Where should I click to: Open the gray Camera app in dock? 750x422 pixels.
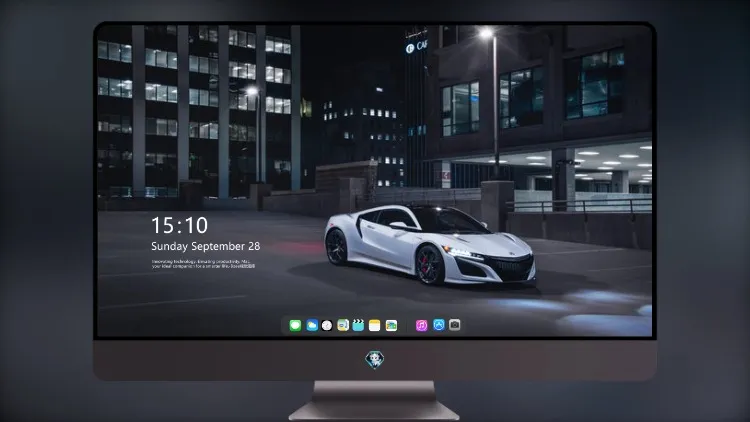click(x=454, y=325)
